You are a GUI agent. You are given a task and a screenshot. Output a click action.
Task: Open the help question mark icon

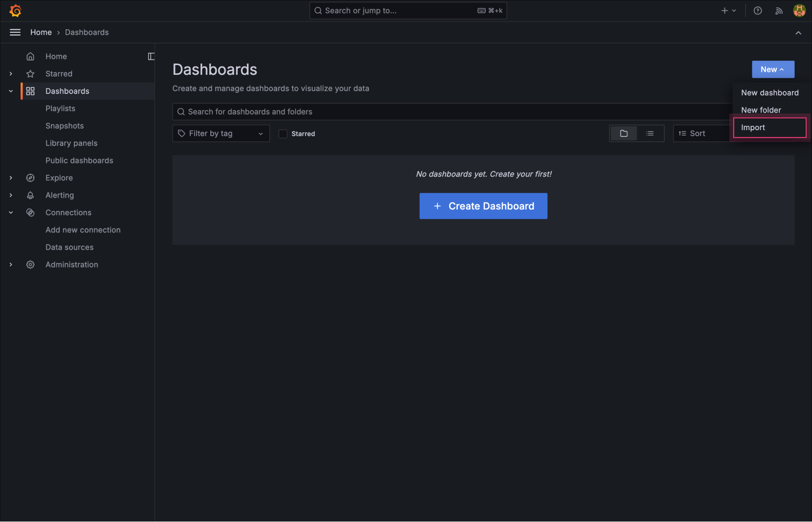click(758, 11)
